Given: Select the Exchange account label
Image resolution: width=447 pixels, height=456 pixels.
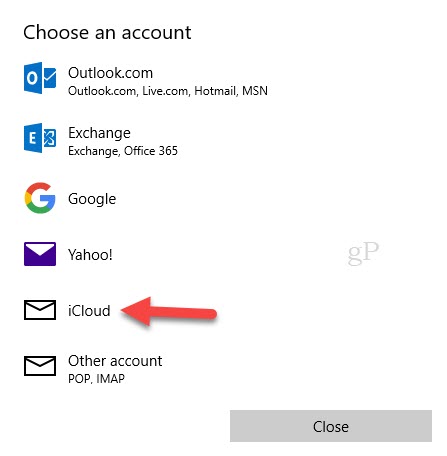Looking at the screenshot, I should coord(99,133).
